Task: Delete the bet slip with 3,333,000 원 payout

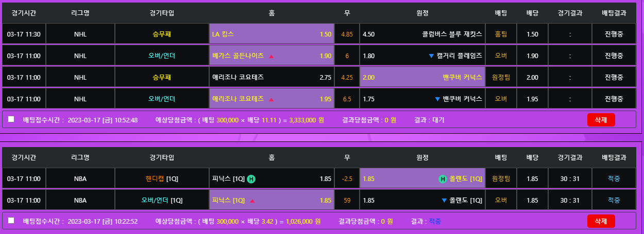Action: click(601, 120)
